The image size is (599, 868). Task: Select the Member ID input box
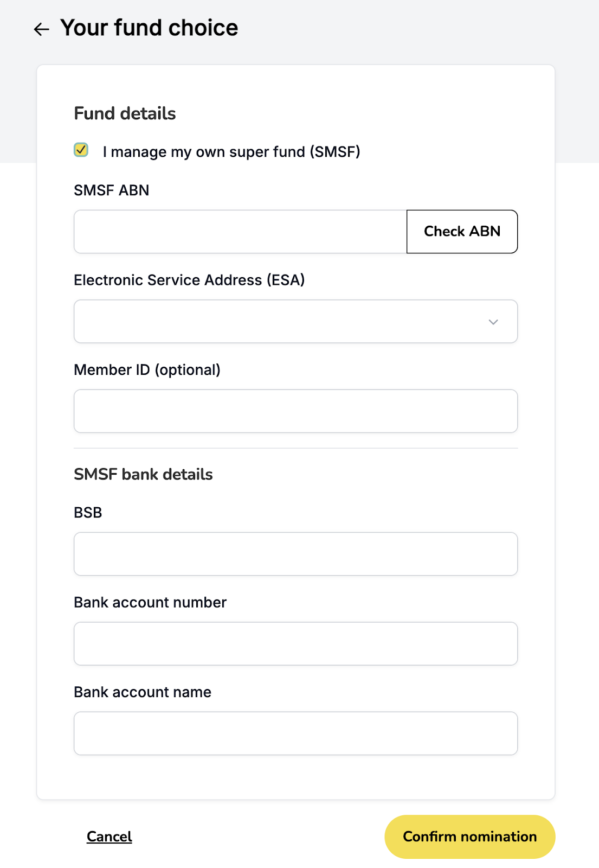(296, 411)
